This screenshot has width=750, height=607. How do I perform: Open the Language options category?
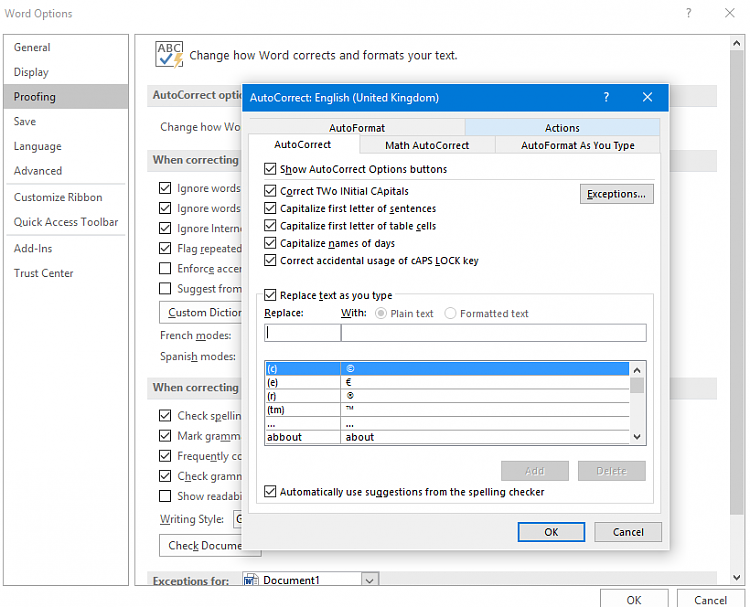[x=66, y=146]
